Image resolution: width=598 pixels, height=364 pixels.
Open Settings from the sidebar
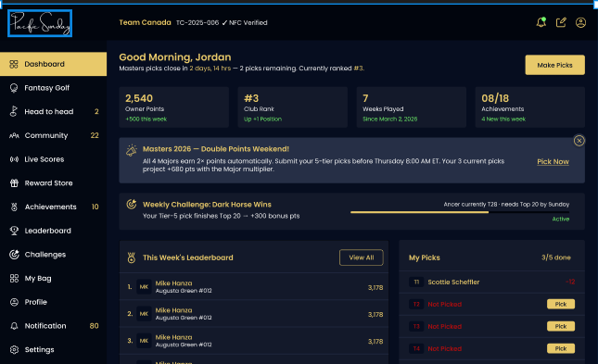click(x=54, y=349)
